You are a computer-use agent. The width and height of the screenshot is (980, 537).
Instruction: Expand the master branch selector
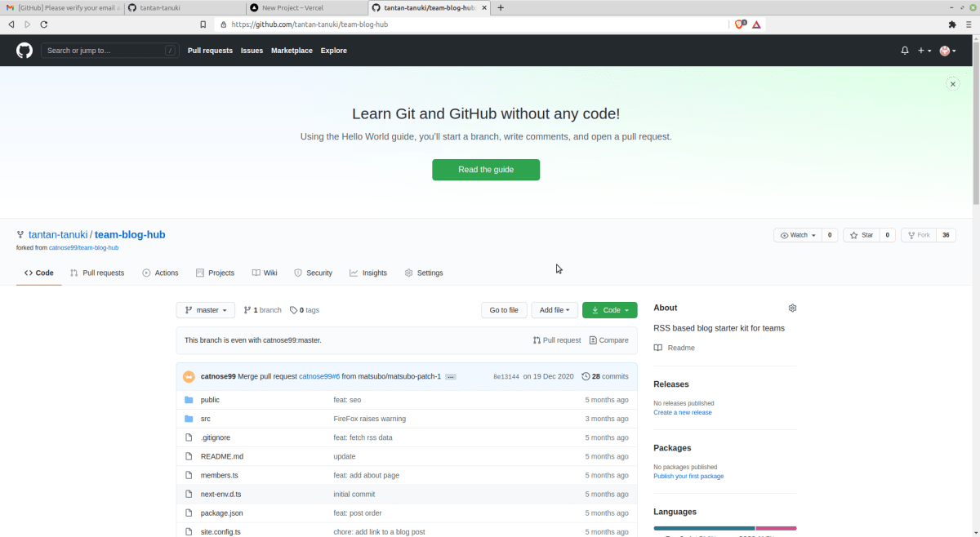coord(206,310)
